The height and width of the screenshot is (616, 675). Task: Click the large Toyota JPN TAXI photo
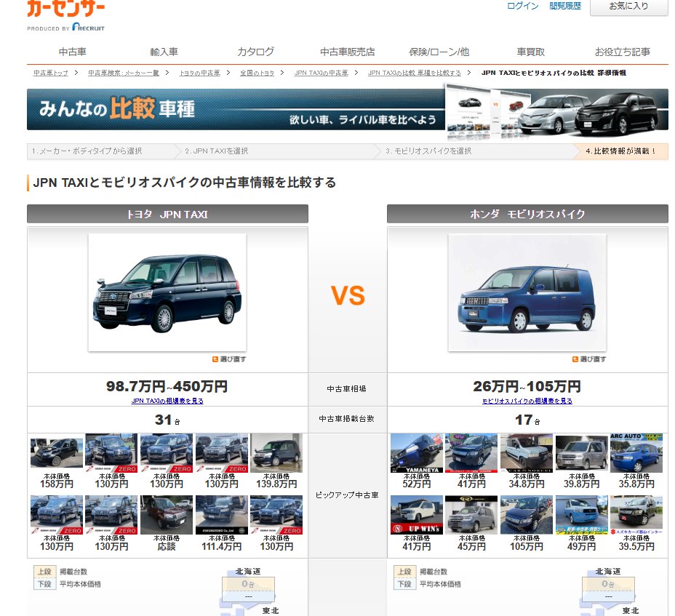(167, 292)
